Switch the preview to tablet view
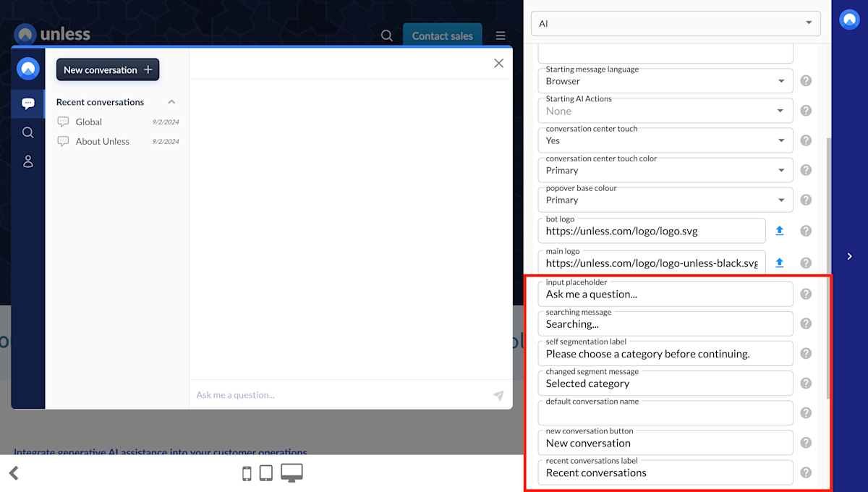The image size is (868, 492). 265,472
